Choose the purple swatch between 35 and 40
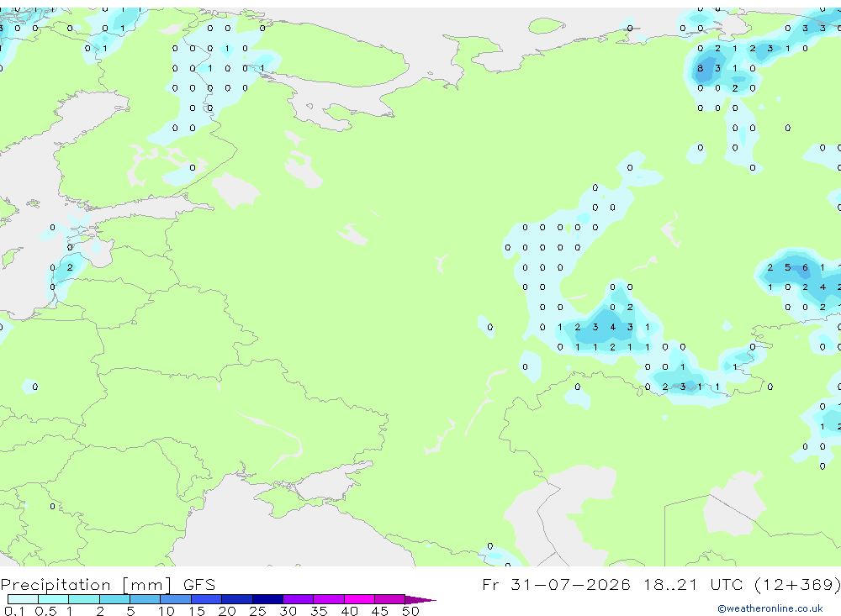This screenshot has width=841, height=616. click(329, 599)
